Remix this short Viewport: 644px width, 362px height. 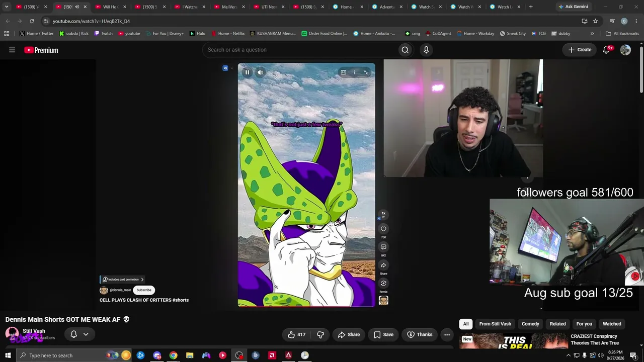point(383,283)
